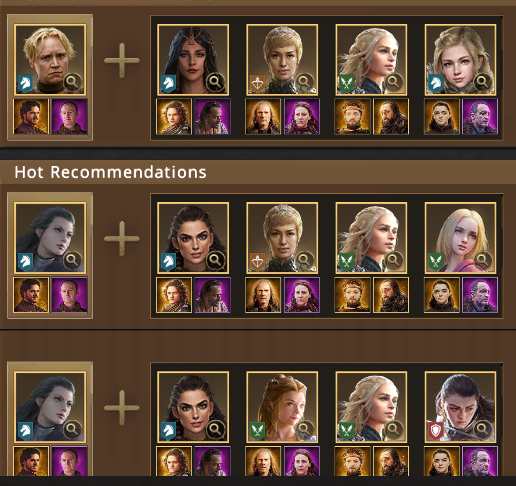This screenshot has height=486, width=516.
Task: Click magnifier on curly blonde girl portrait
Action: 483,82
